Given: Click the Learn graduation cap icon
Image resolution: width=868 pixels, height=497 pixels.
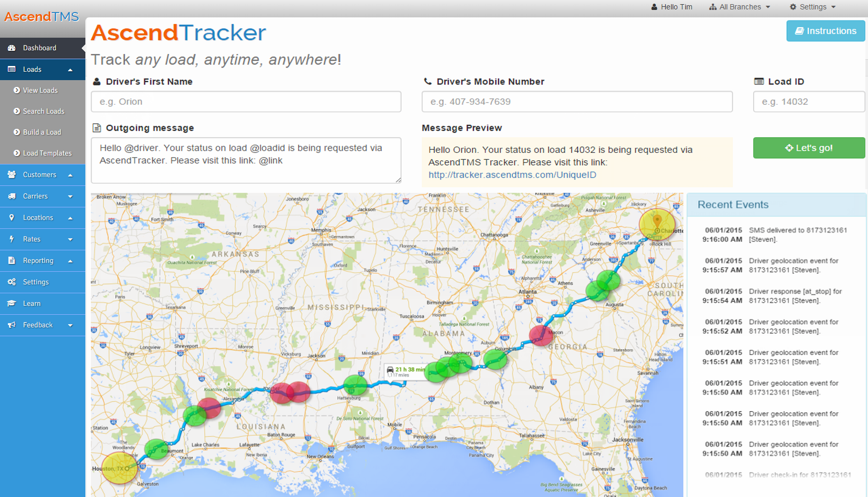Looking at the screenshot, I should point(12,303).
